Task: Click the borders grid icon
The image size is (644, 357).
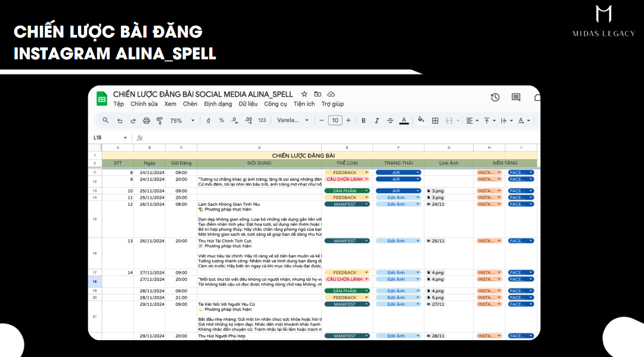Action: pos(435,120)
